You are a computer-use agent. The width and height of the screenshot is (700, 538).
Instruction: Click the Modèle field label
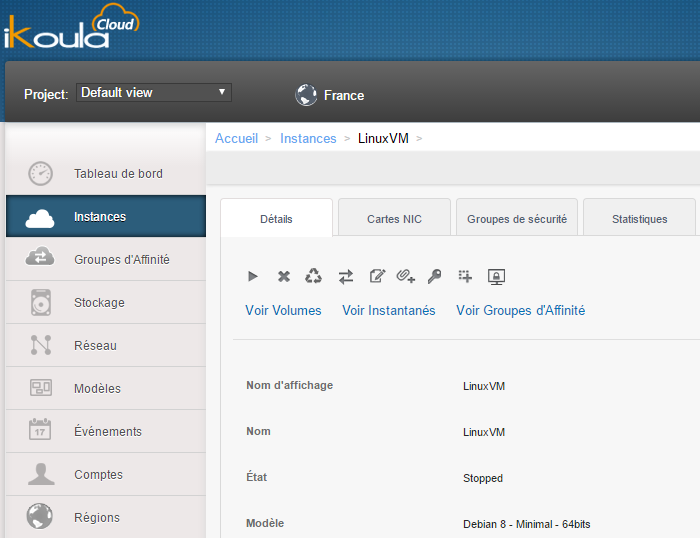click(265, 523)
